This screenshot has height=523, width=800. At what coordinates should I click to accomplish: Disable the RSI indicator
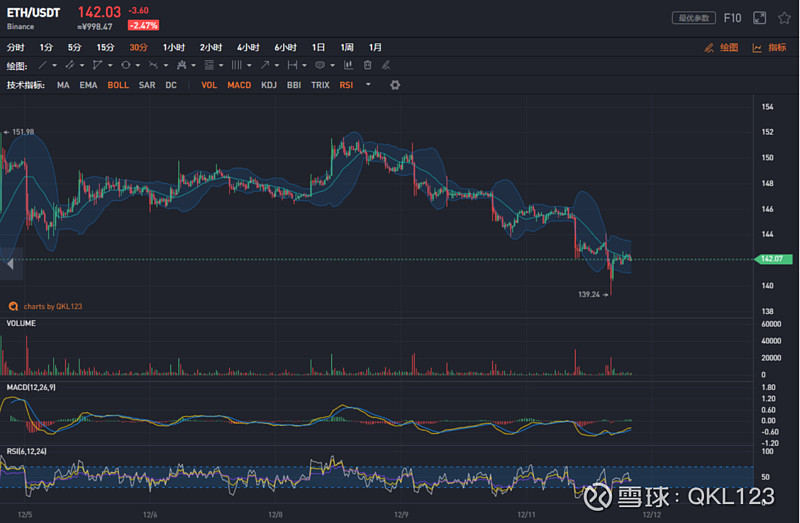point(346,85)
